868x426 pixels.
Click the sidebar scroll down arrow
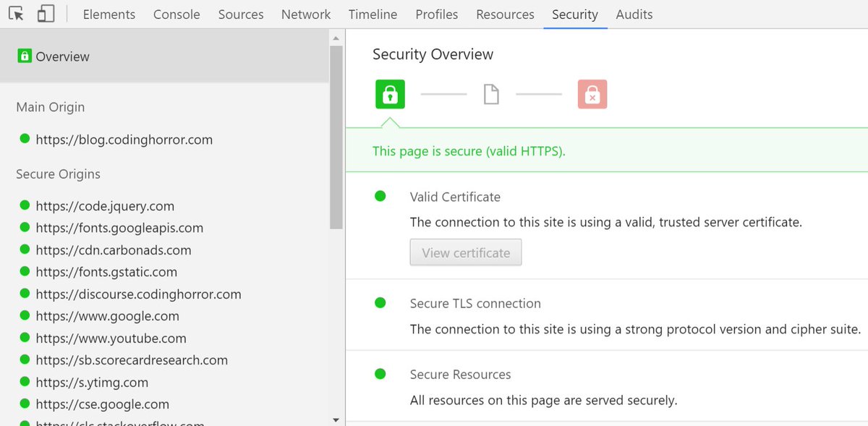(336, 419)
